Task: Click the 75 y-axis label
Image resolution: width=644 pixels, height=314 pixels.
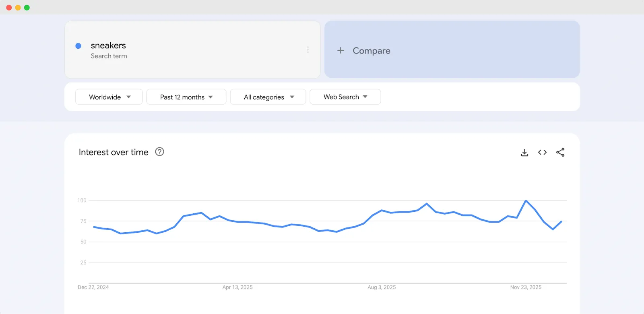Action: [83, 221]
